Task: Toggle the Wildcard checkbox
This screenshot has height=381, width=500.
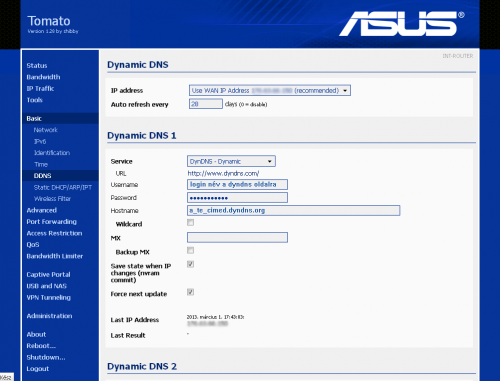Action: pyautogui.click(x=190, y=222)
